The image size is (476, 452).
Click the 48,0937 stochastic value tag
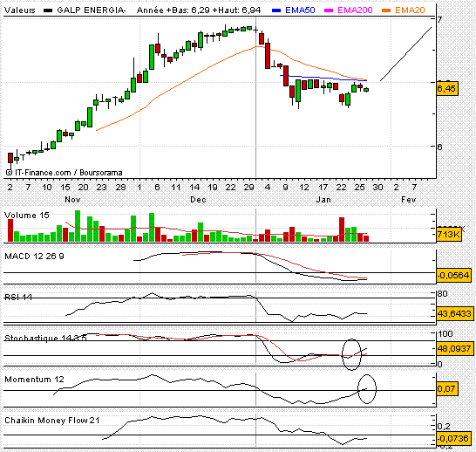click(455, 348)
